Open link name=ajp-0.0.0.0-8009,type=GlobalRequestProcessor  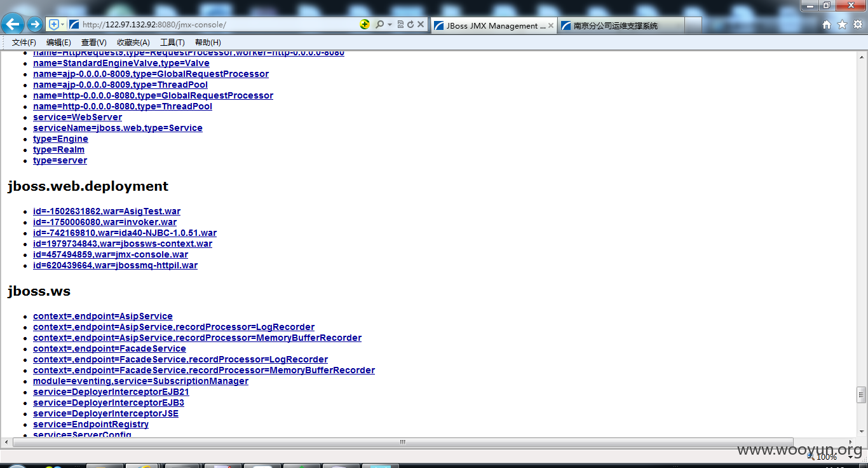(x=151, y=74)
